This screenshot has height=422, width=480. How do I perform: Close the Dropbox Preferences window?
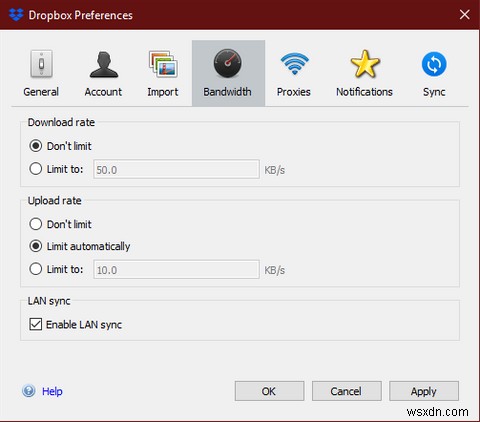[x=465, y=14]
